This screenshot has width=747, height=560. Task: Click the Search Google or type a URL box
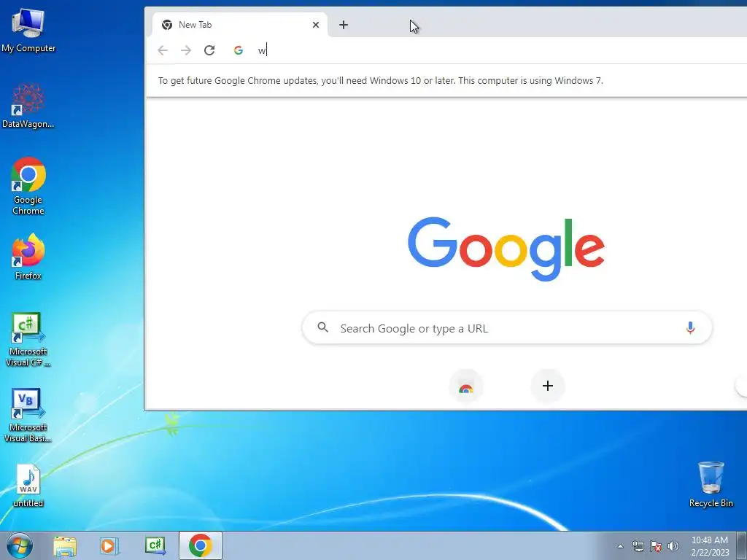507,328
